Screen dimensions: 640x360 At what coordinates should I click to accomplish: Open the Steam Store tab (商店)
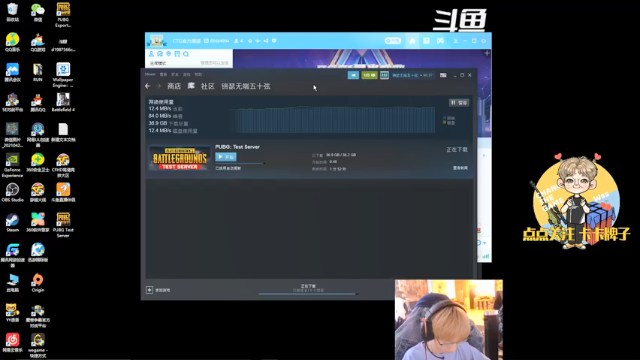click(174, 86)
